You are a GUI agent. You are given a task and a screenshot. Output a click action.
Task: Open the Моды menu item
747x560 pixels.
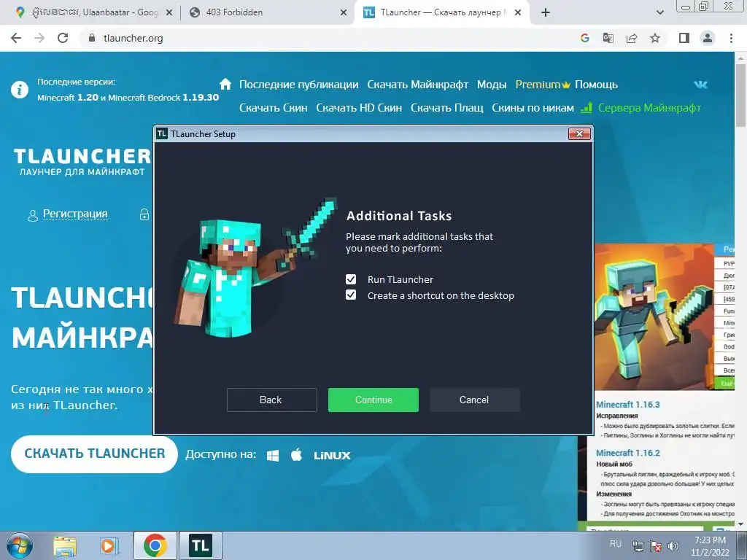[x=492, y=85]
